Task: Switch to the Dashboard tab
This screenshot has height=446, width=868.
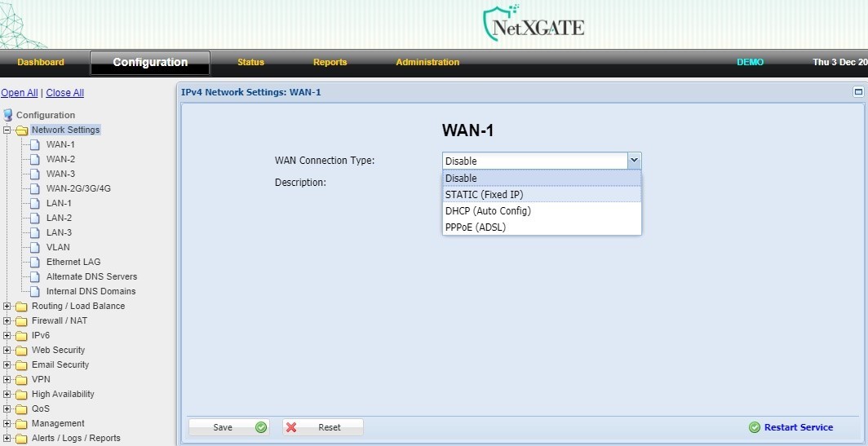Action: (x=41, y=63)
